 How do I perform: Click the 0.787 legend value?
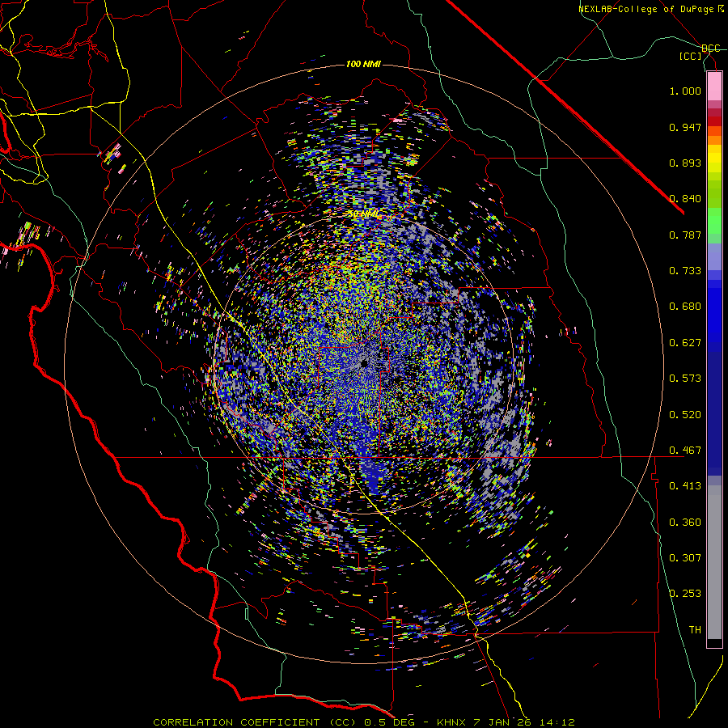[x=685, y=235]
